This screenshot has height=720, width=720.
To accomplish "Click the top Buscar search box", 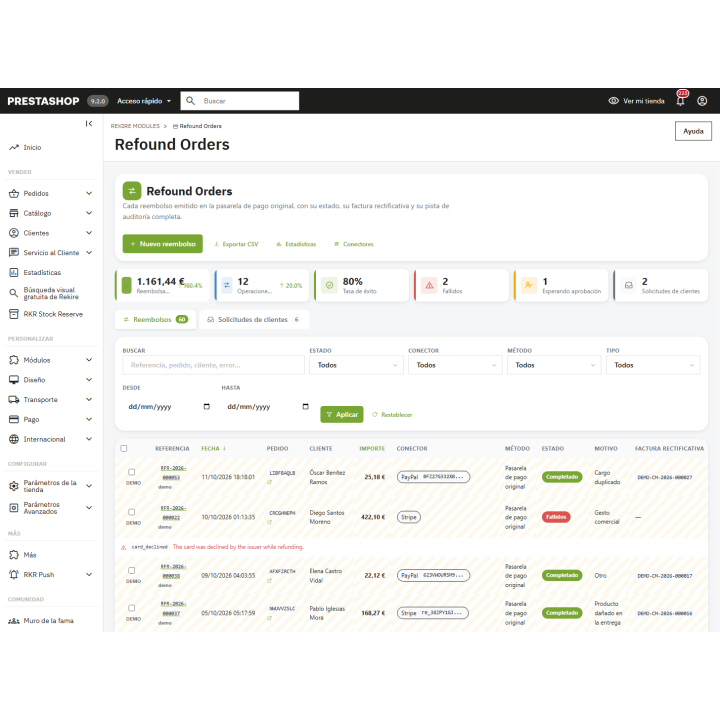I will 240,101.
